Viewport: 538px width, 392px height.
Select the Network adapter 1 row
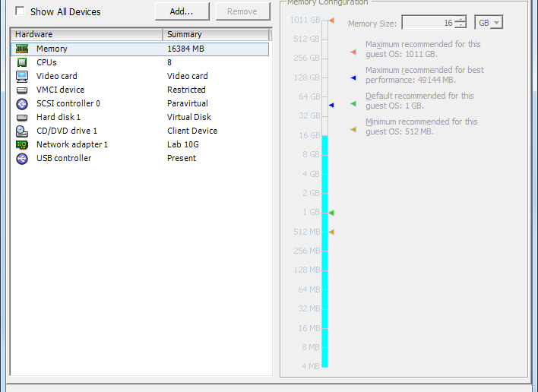tap(140, 145)
